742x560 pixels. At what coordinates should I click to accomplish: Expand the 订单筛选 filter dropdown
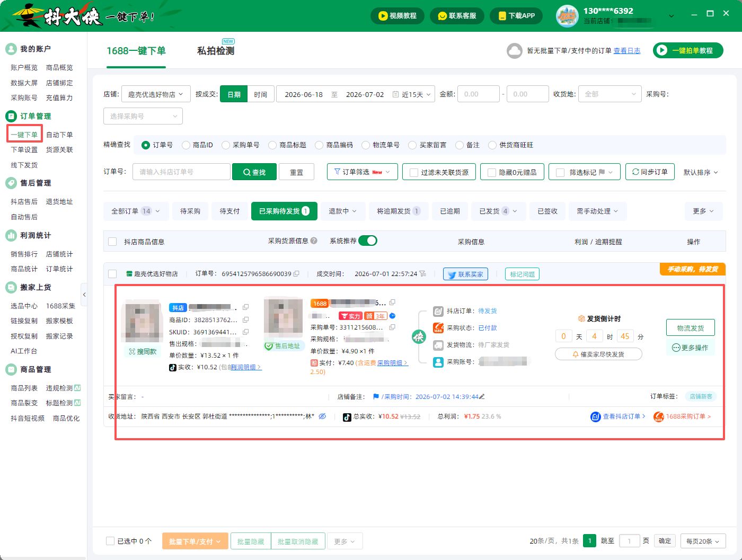(362, 172)
